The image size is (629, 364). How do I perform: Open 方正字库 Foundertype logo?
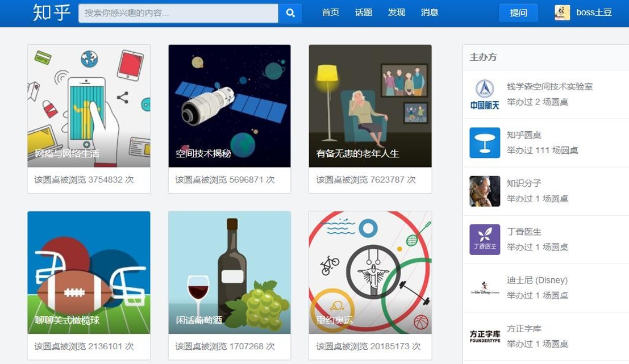pos(485,336)
